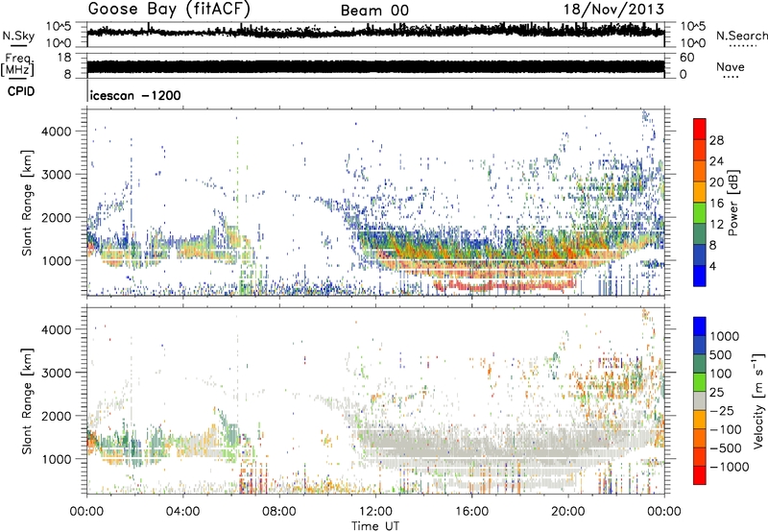Pick the gray segment of Velocity color bar

700,400
